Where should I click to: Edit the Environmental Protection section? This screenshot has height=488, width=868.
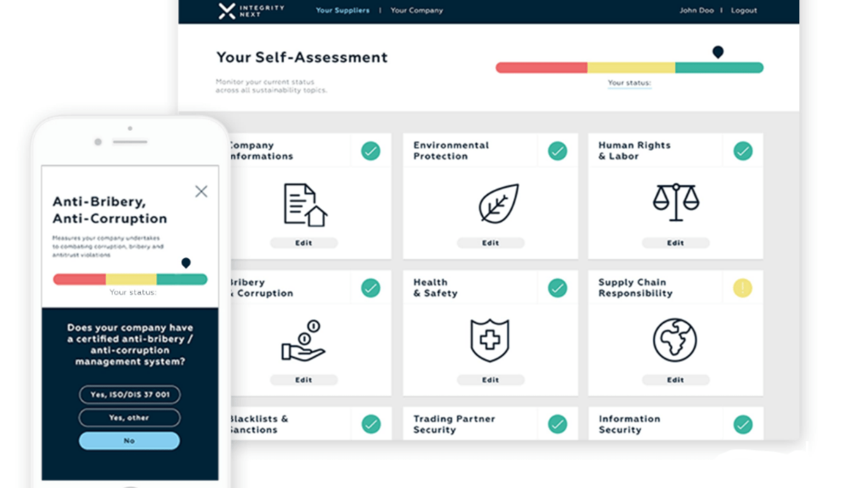tap(490, 243)
